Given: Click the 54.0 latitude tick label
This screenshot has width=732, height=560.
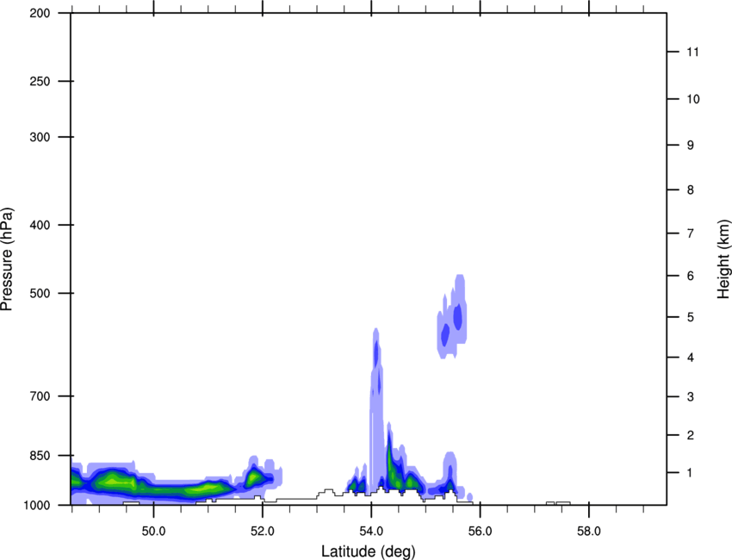Looking at the screenshot, I should [x=371, y=532].
